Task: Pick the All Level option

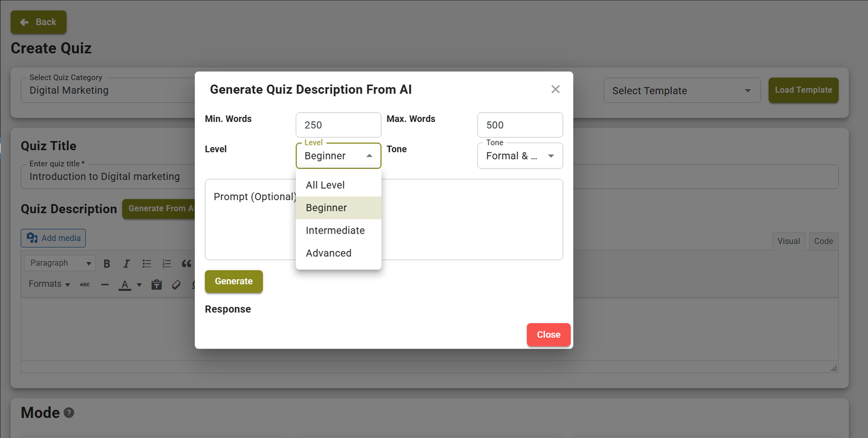Action: (x=325, y=185)
